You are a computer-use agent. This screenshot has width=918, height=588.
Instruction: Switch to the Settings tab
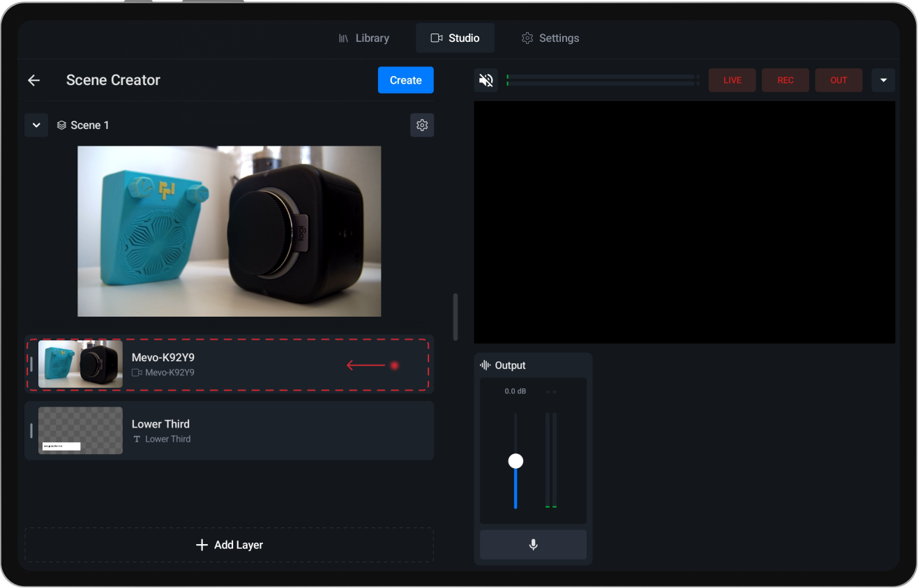[x=550, y=38]
